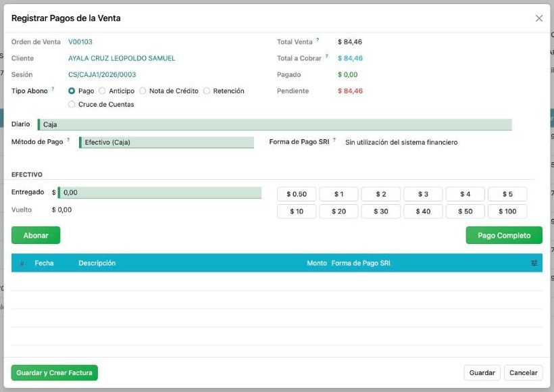Screen dimensions: 554x392
Task: Close the Registrar Pagos dialog
Action: pyautogui.click(x=539, y=18)
